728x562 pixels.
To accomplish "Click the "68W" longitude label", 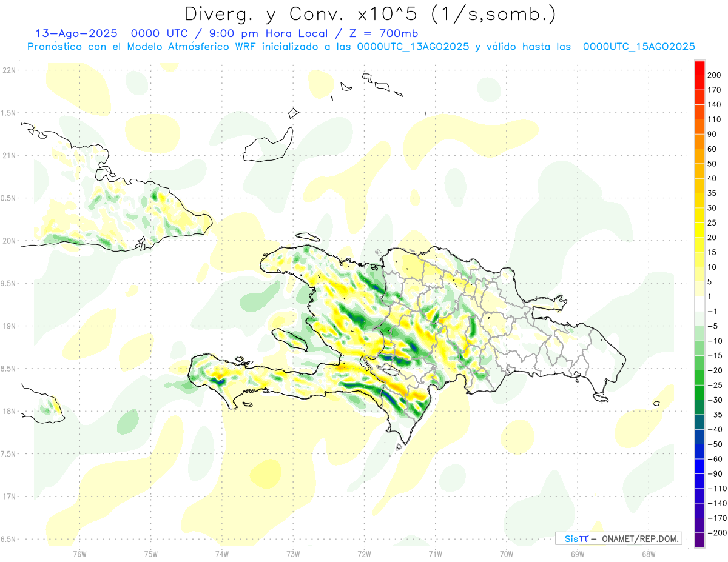I will click(649, 554).
